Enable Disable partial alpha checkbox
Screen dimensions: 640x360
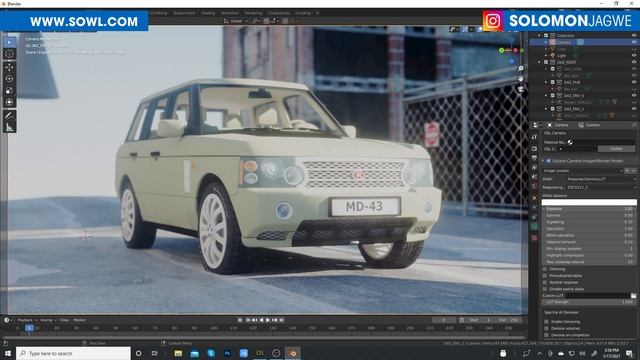545,289
